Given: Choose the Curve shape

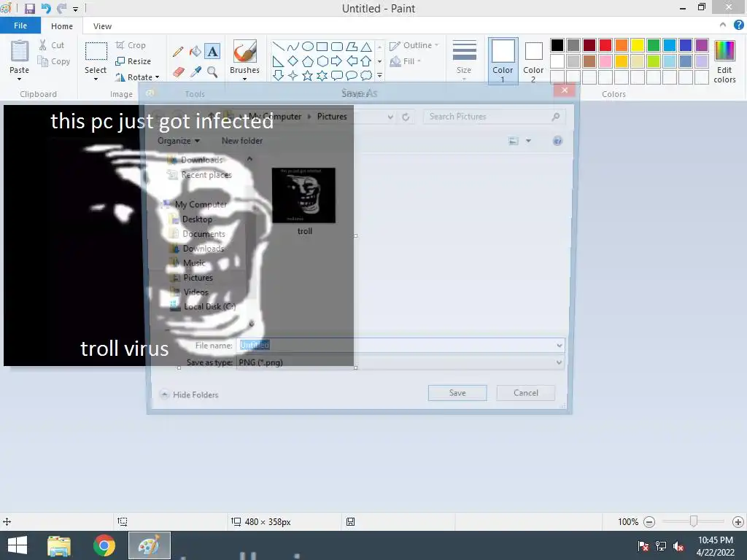Looking at the screenshot, I should click(x=293, y=46).
